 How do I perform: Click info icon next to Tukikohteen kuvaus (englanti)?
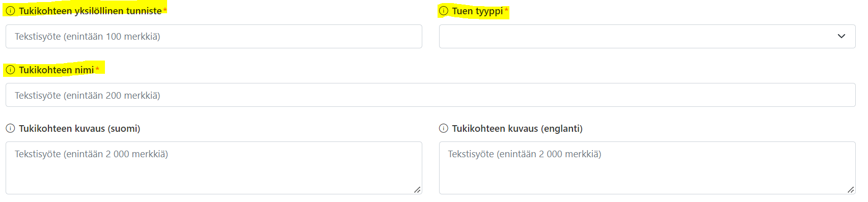point(444,128)
